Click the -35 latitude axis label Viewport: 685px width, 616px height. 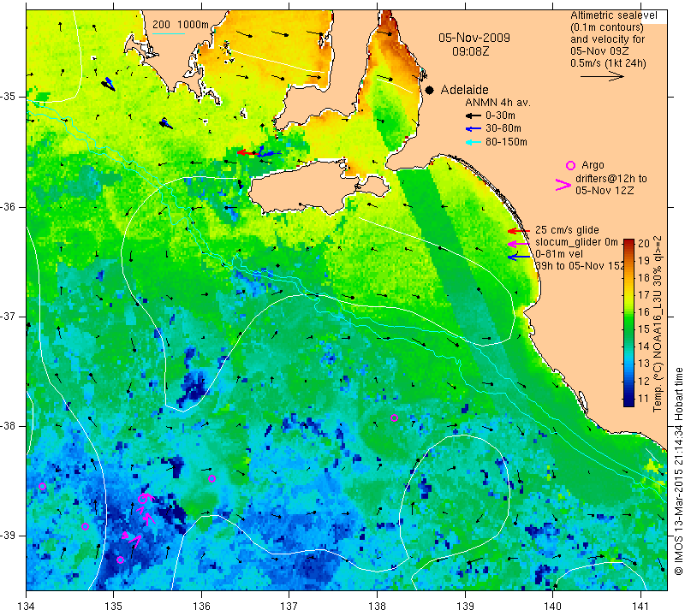9,97
